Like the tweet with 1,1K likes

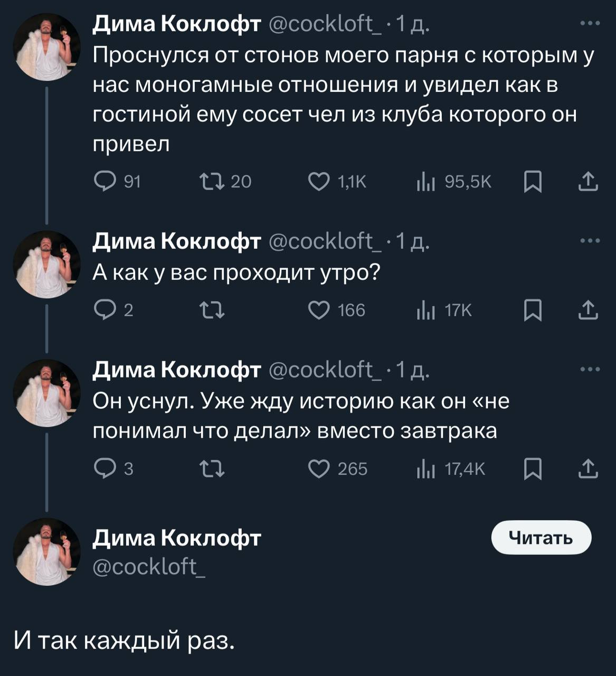pyautogui.click(x=319, y=182)
